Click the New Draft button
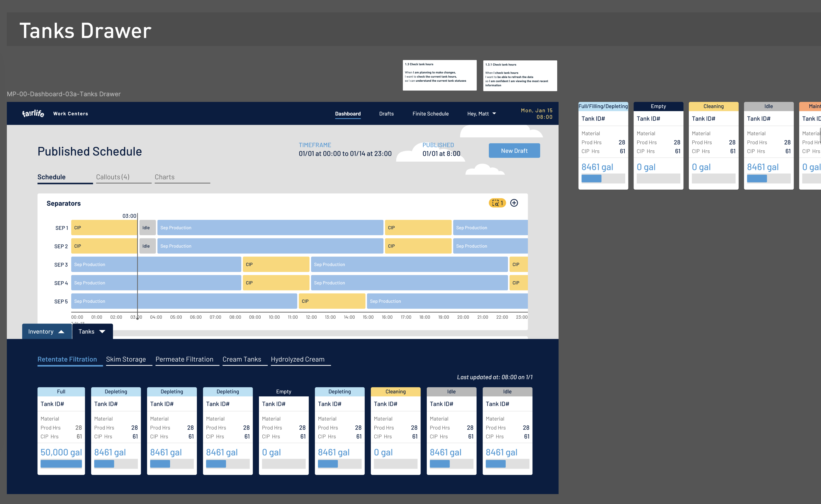The height and width of the screenshot is (504, 821). [514, 151]
